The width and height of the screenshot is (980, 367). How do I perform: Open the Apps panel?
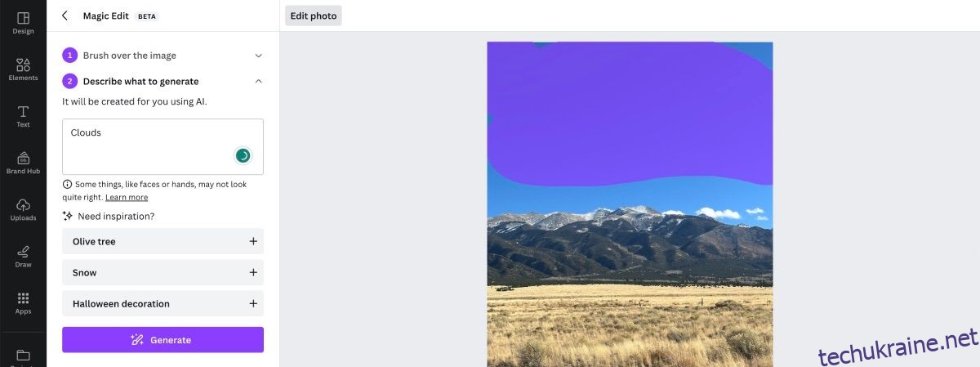click(23, 302)
